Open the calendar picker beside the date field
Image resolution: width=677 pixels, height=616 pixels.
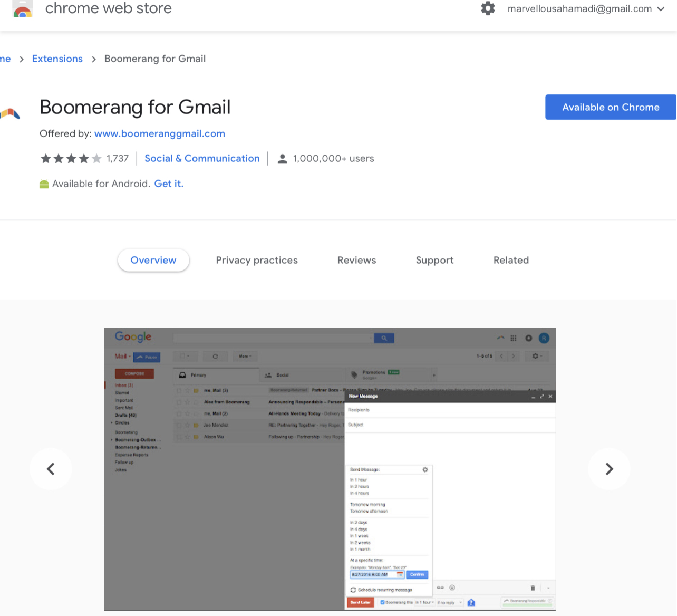400,574
